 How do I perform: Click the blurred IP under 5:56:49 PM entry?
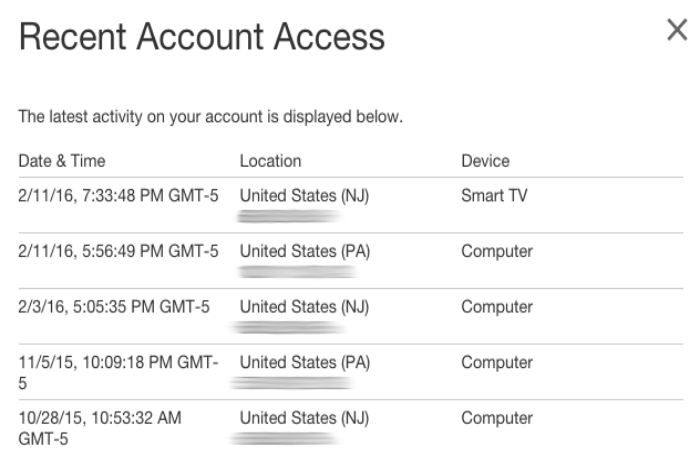coord(297,271)
